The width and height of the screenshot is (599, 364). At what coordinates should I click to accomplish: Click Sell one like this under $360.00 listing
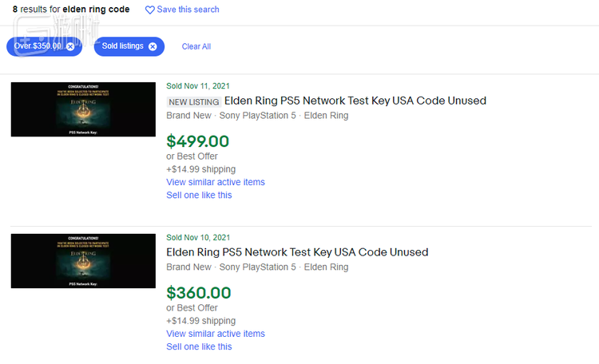point(199,346)
